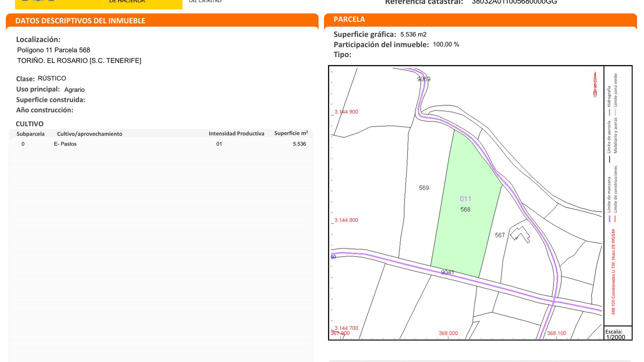644x362 pixels.
Task: Click parcel label 567 on map
Action: (x=499, y=235)
